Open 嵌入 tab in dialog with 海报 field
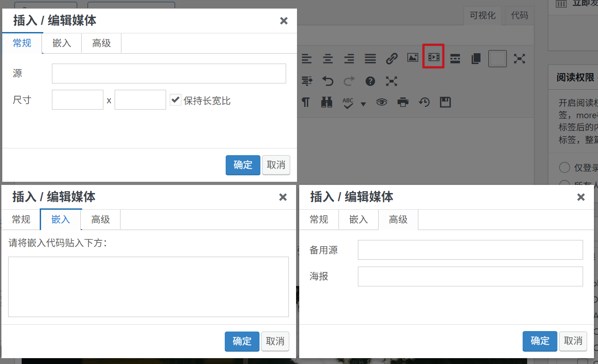Image resolution: width=598 pixels, height=364 pixels. click(359, 220)
